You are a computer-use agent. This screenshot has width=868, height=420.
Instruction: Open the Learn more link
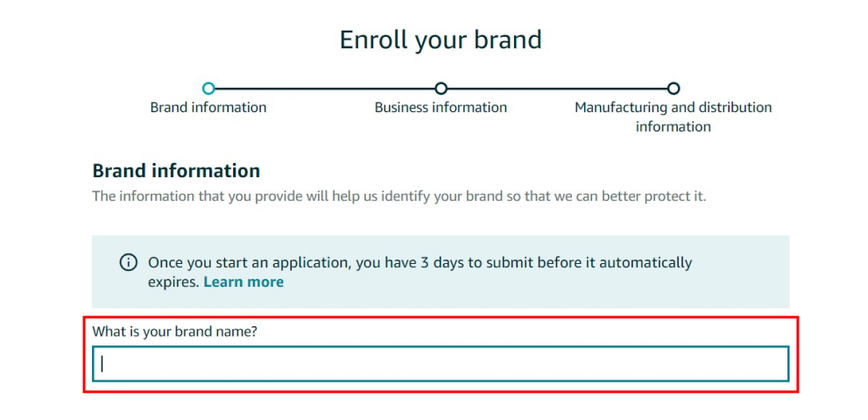243,281
